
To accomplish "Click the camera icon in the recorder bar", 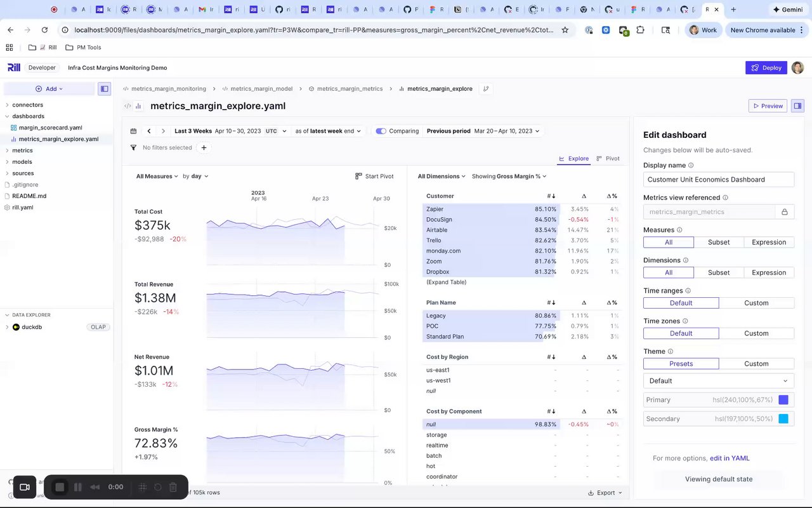I will pos(25,487).
